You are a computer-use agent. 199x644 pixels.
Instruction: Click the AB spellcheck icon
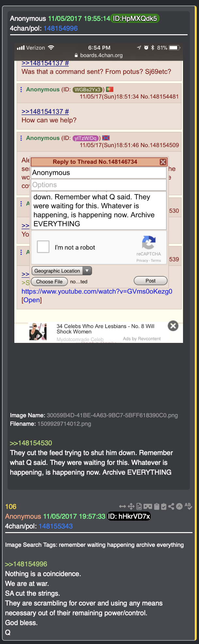(188, 506)
